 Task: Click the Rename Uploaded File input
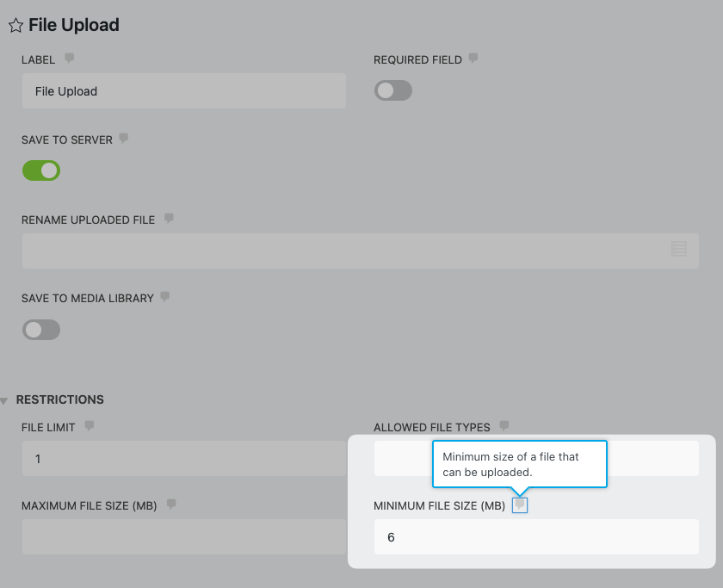point(344,251)
